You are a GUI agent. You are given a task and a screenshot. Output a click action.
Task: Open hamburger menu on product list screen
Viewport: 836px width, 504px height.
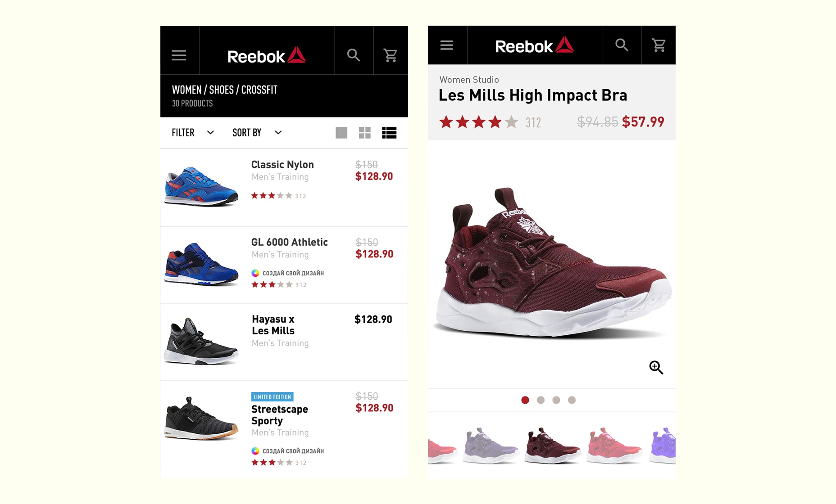(x=179, y=55)
